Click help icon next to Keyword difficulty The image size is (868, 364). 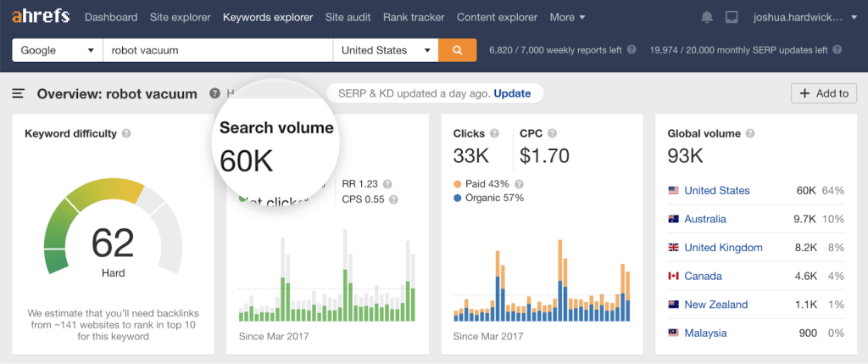126,133
